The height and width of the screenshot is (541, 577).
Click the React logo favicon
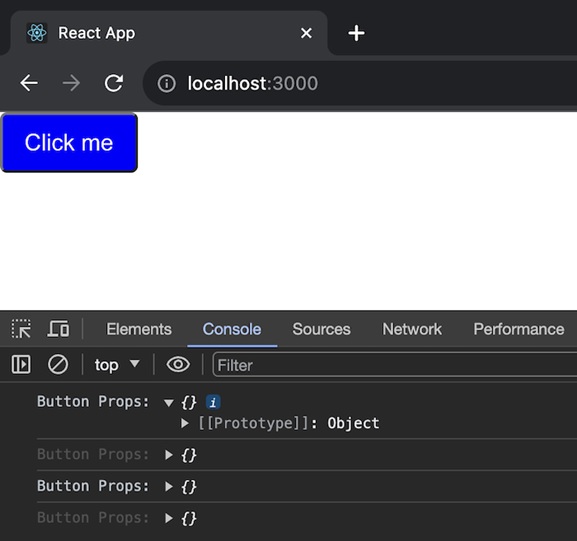[37, 33]
